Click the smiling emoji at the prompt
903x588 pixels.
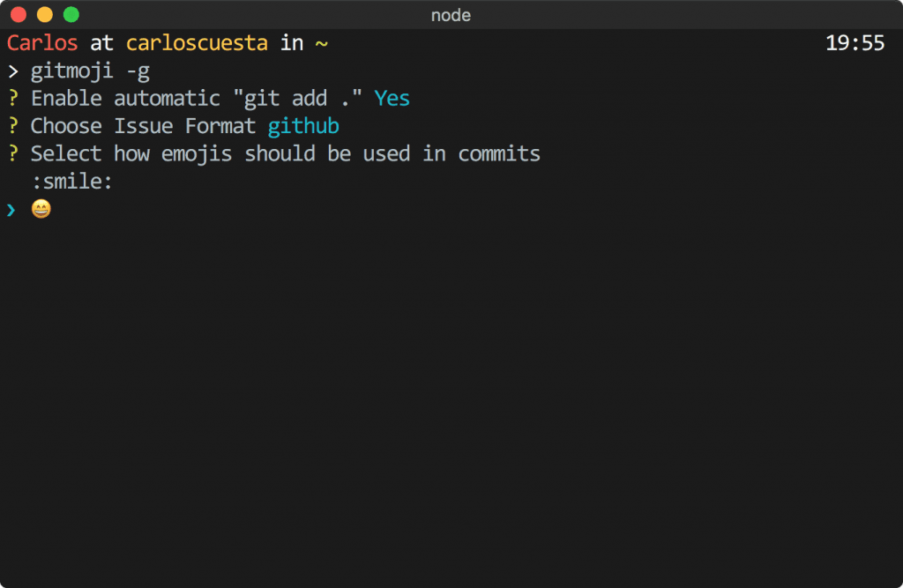tap(41, 209)
